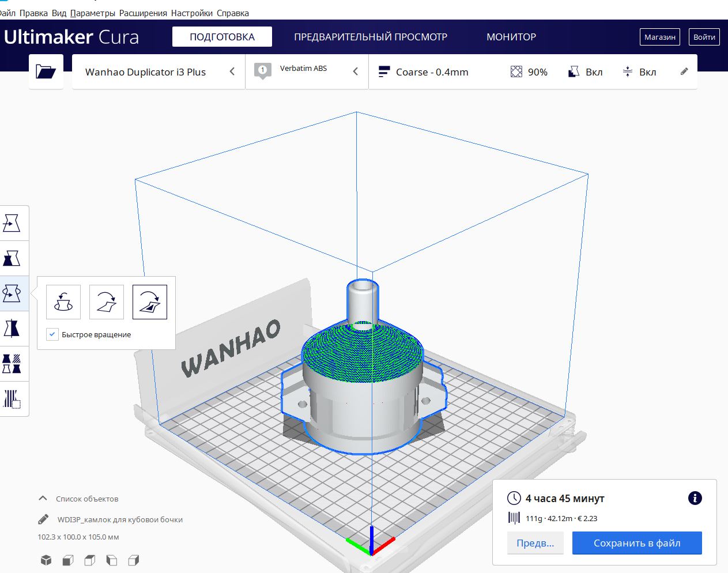728x573 pixels.
Task: Switch to the МОНИТОР stage
Action: 511,37
